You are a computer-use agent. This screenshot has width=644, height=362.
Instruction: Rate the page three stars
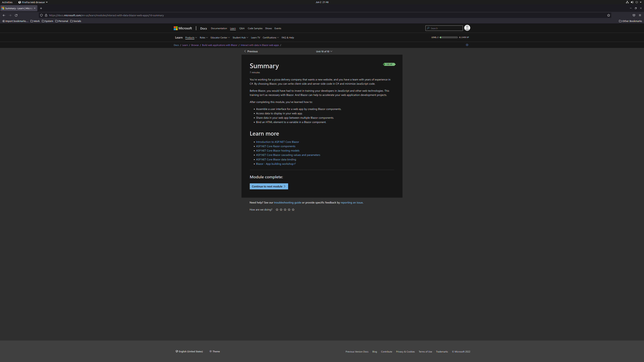[x=285, y=210]
